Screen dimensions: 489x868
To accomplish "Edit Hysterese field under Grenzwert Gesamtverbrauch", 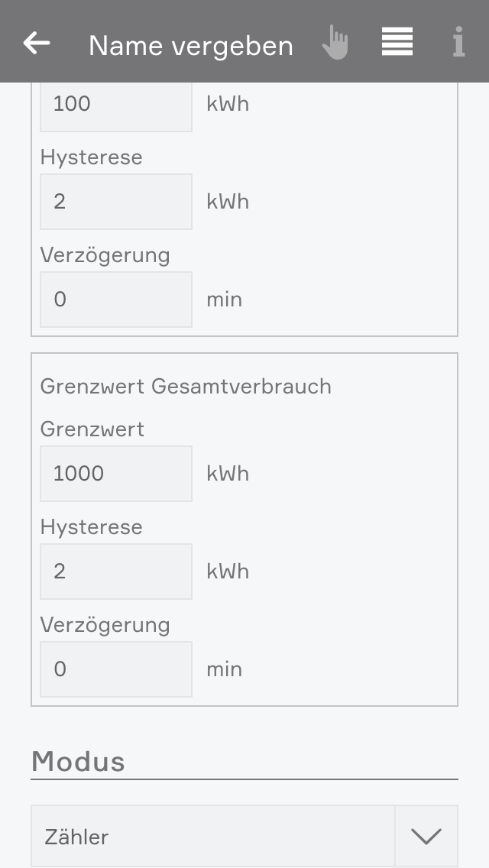I will pos(115,572).
